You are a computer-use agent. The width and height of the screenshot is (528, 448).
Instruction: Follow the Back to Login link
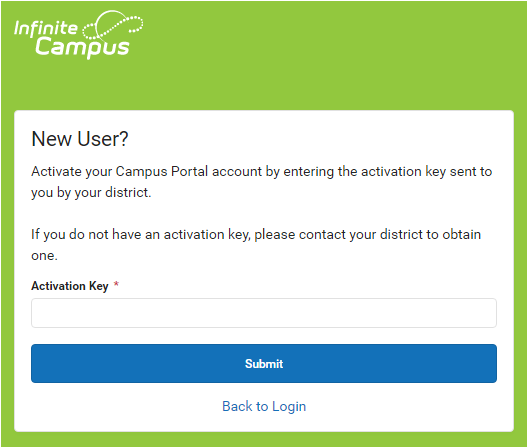264,406
